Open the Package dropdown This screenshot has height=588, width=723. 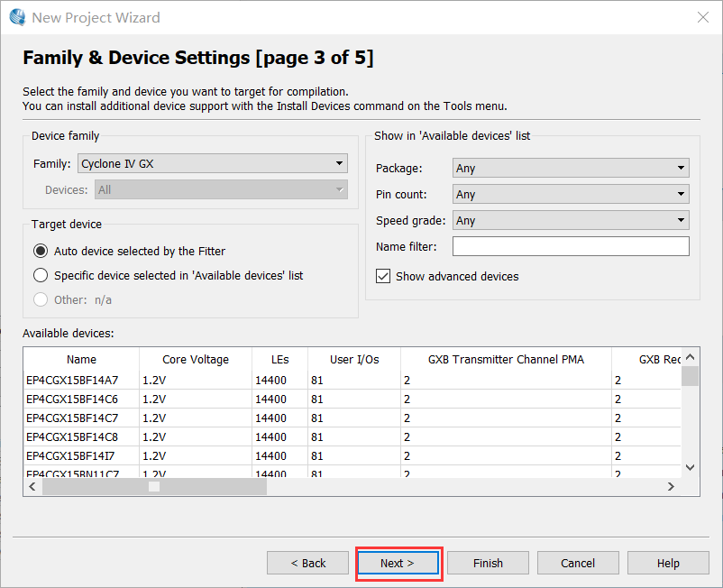pyautogui.click(x=571, y=168)
